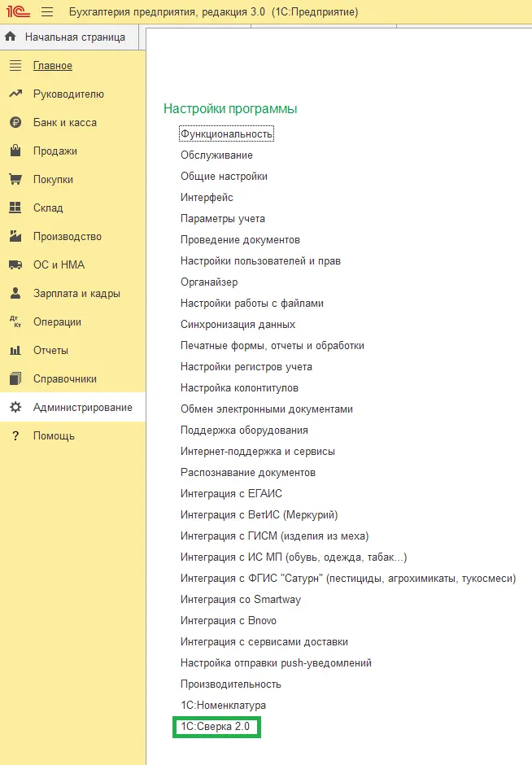Screen dimensions: 532x765
Task: Click the ОС и НМА truck icon
Action: click(15, 265)
